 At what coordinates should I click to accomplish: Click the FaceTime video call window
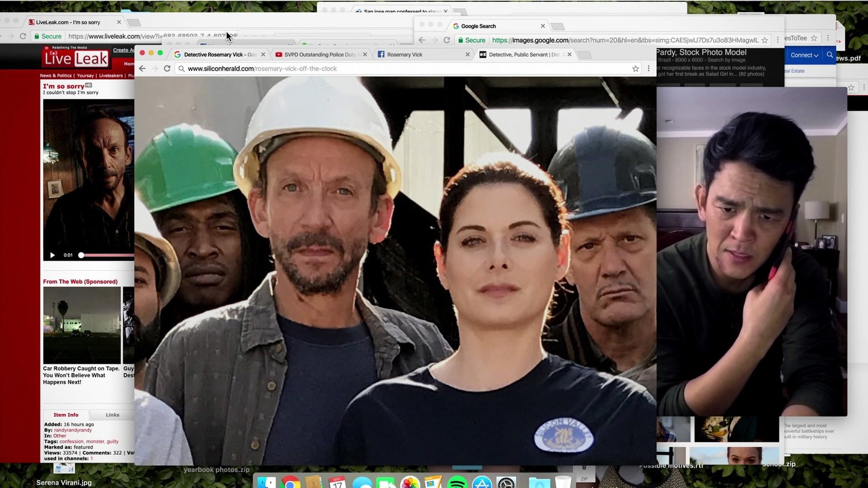click(x=752, y=252)
